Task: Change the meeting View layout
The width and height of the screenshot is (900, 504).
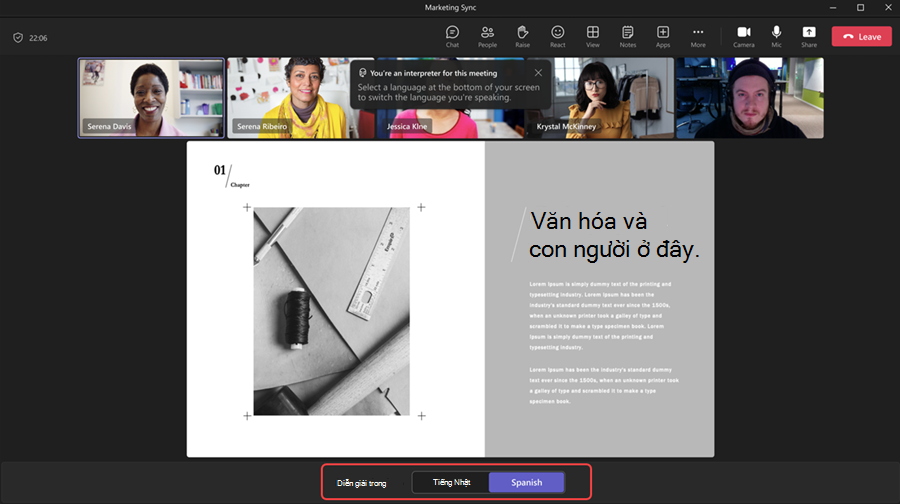Action: point(592,36)
